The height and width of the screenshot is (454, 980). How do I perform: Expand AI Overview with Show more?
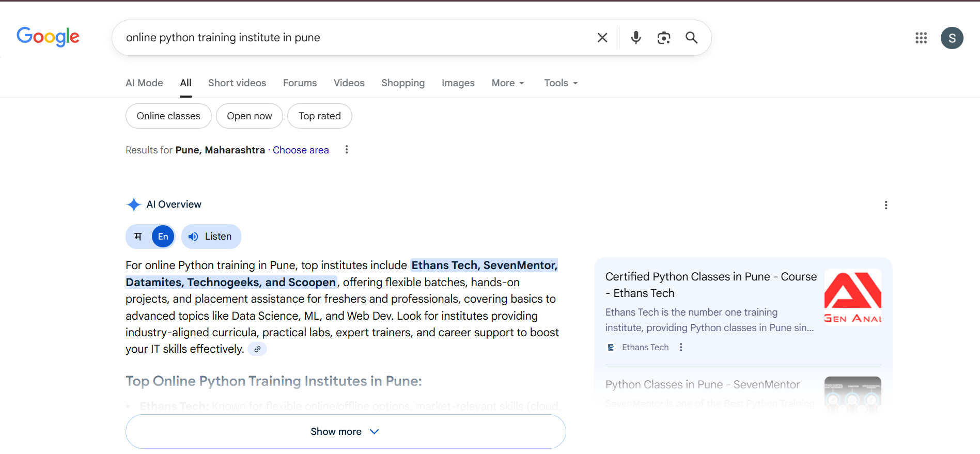345,431
